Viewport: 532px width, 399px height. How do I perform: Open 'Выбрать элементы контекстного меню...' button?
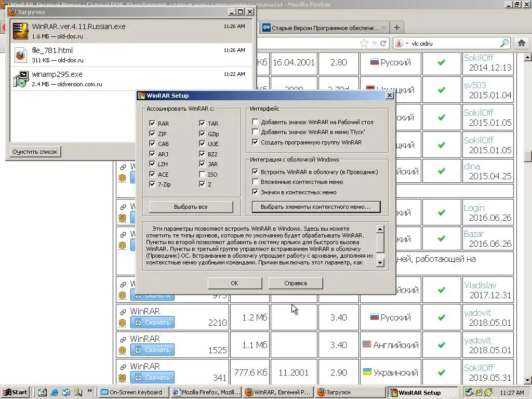point(316,207)
